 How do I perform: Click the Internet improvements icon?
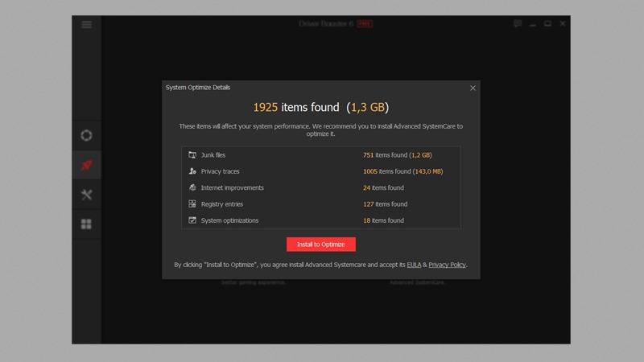(x=192, y=187)
